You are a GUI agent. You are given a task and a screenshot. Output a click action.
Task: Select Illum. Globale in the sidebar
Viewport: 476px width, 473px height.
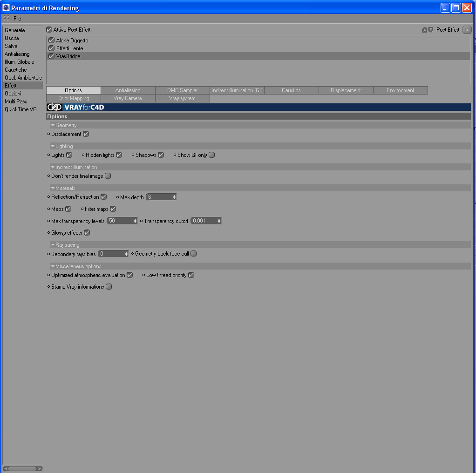(22, 61)
